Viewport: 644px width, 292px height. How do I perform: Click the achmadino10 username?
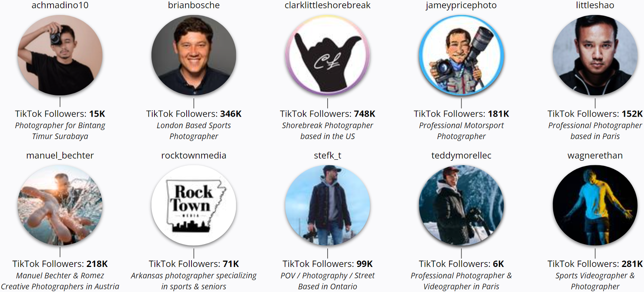pyautogui.click(x=60, y=5)
